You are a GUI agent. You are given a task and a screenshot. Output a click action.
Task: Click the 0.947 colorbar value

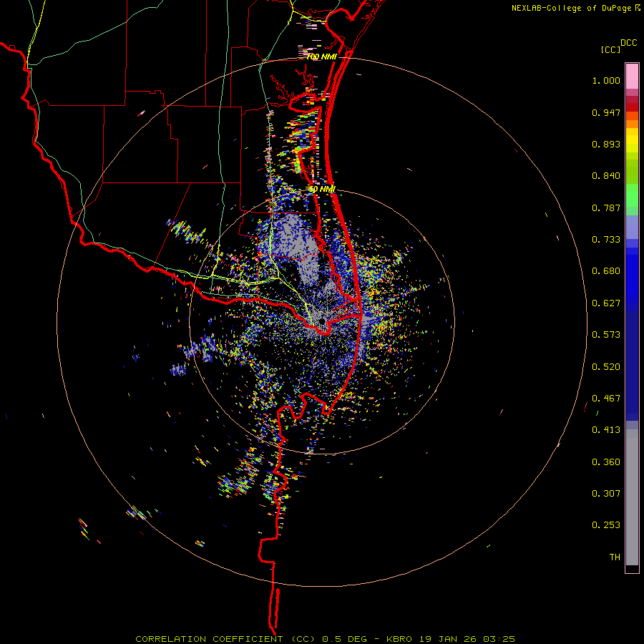606,112
